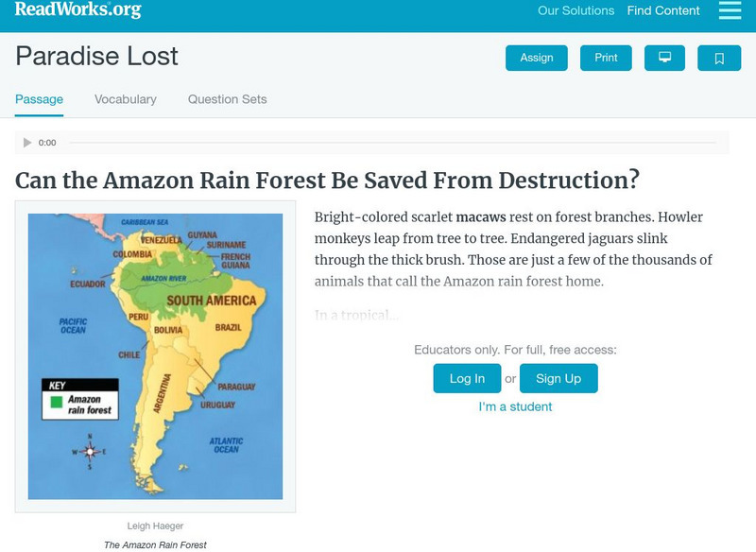Click the ReadWorks.org logo
The width and height of the screenshot is (756, 552).
click(x=78, y=10)
